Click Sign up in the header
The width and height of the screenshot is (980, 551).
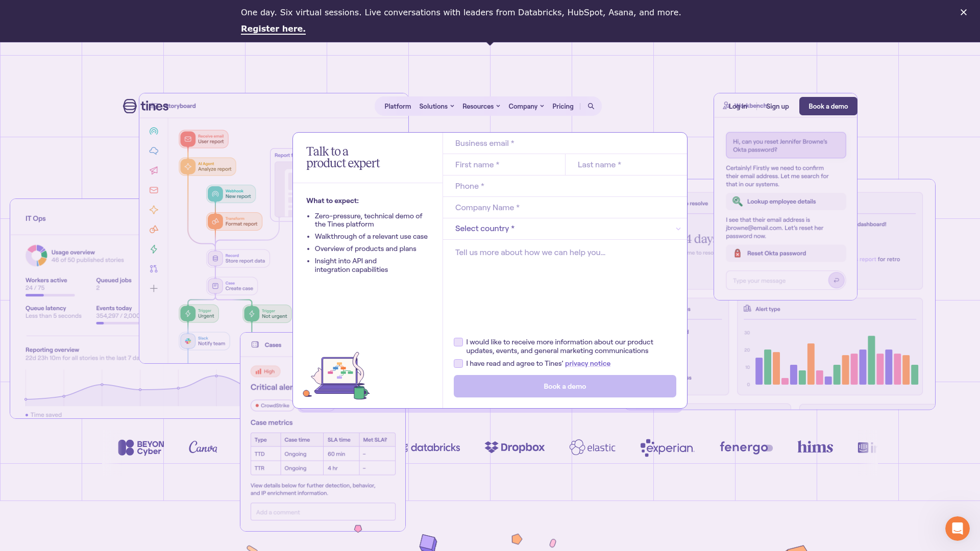point(777,106)
